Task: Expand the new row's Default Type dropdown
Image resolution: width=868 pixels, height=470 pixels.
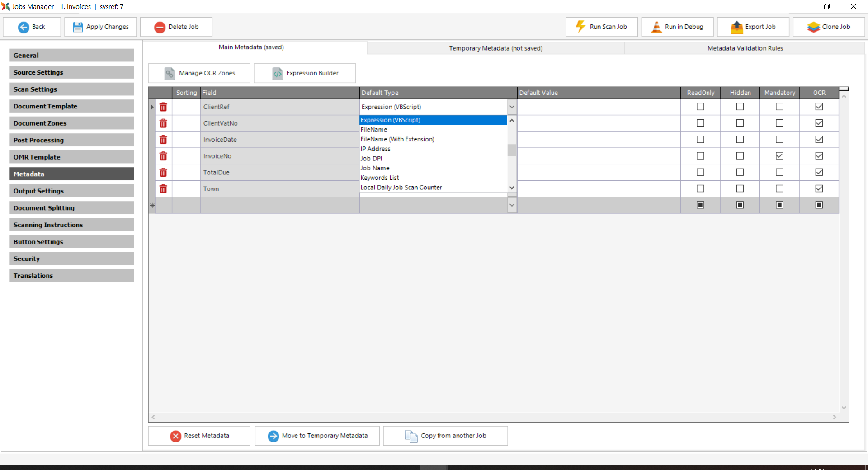Action: (x=511, y=205)
